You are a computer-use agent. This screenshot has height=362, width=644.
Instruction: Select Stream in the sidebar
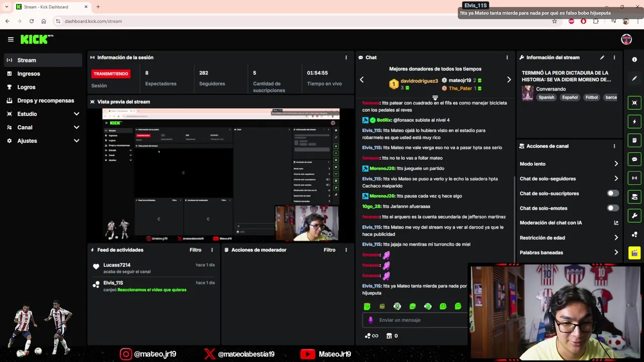pyautogui.click(x=42, y=60)
